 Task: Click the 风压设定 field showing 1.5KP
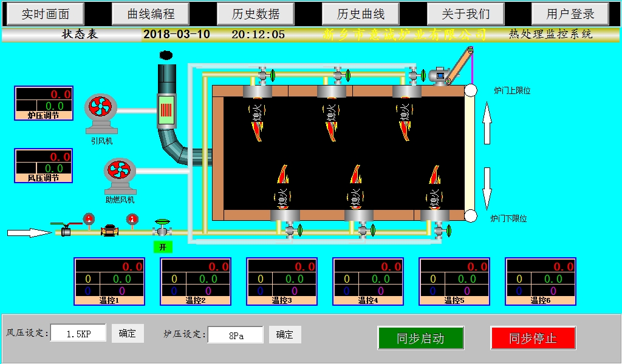pyautogui.click(x=78, y=334)
